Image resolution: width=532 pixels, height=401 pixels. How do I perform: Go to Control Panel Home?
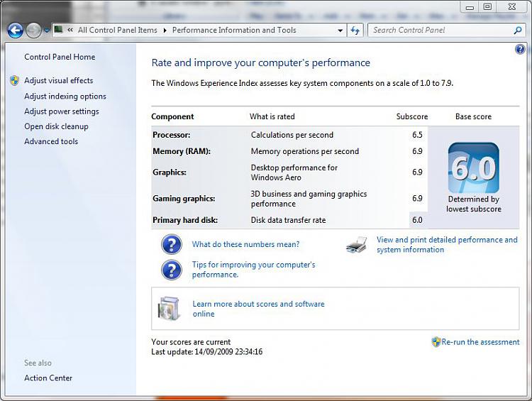[x=60, y=57]
